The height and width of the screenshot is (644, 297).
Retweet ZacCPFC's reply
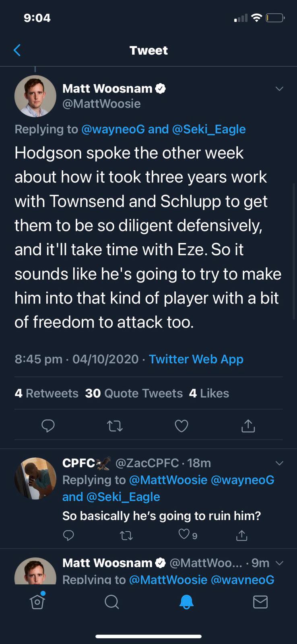(x=126, y=535)
